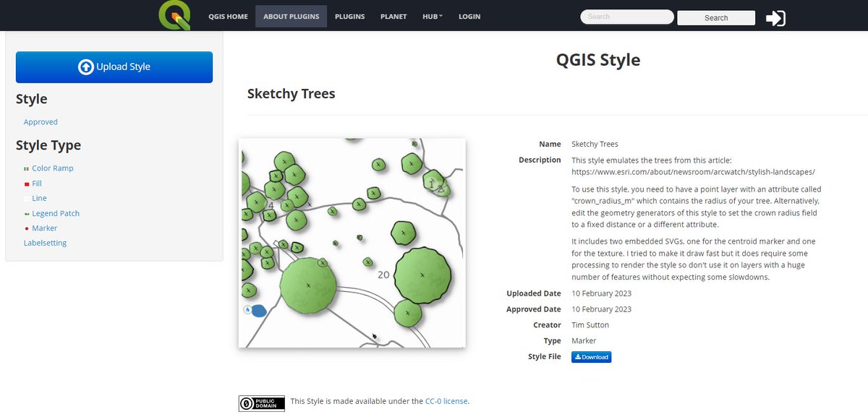Expand the HUB dropdown menu
Image resolution: width=868 pixels, height=417 pixels.
tap(433, 17)
